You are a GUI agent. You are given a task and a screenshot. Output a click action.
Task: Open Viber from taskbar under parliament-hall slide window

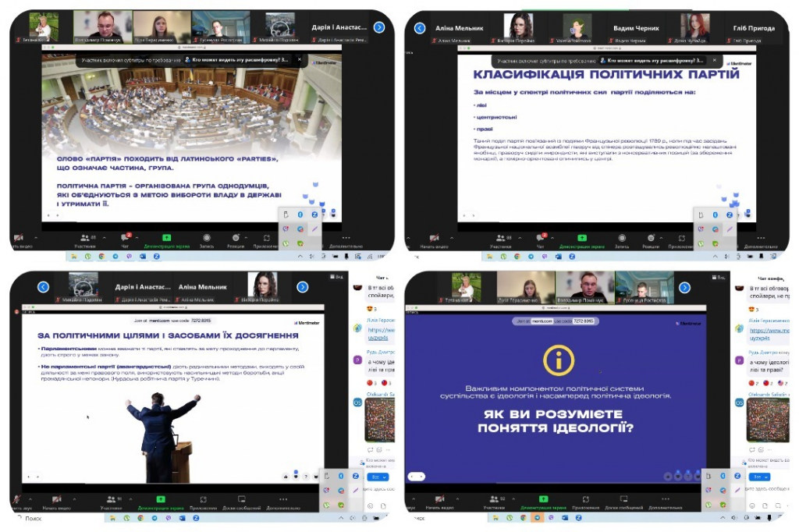(x=129, y=257)
